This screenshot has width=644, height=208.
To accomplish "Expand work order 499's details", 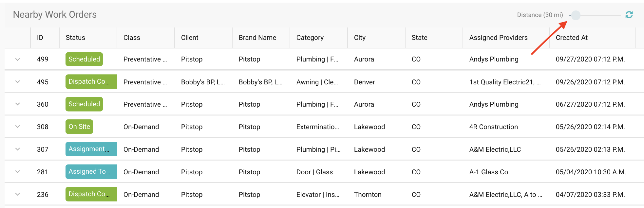I will (x=17, y=59).
